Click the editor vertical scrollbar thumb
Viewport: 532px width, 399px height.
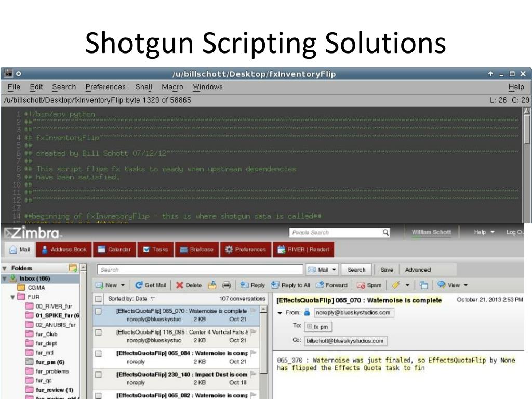tap(527, 129)
